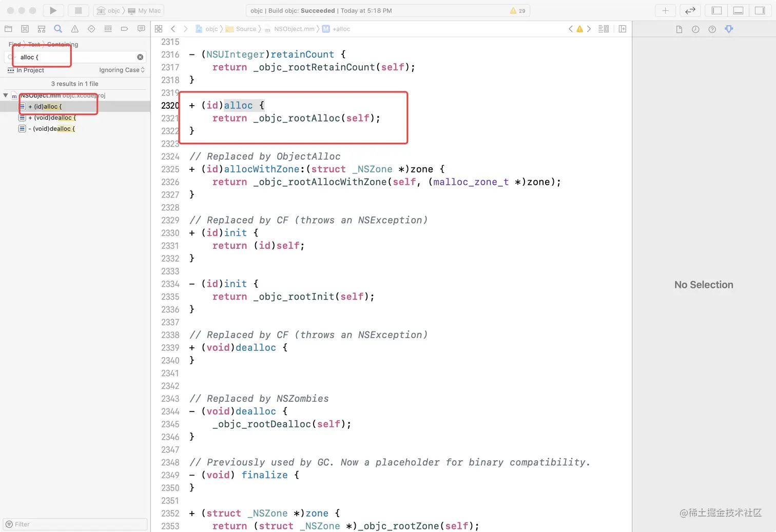Open the Breakpoint navigator
Screen dimensions: 776x532
124,29
